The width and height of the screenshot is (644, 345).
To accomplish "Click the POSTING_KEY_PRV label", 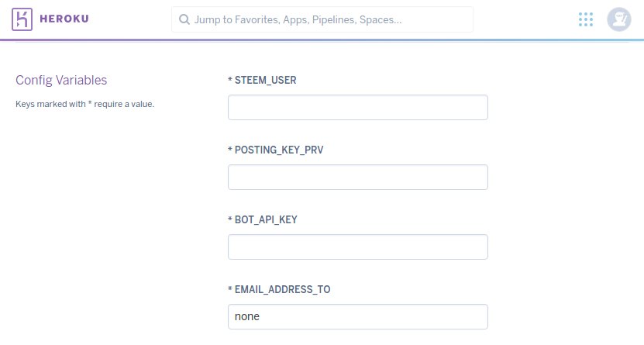I will point(279,150).
